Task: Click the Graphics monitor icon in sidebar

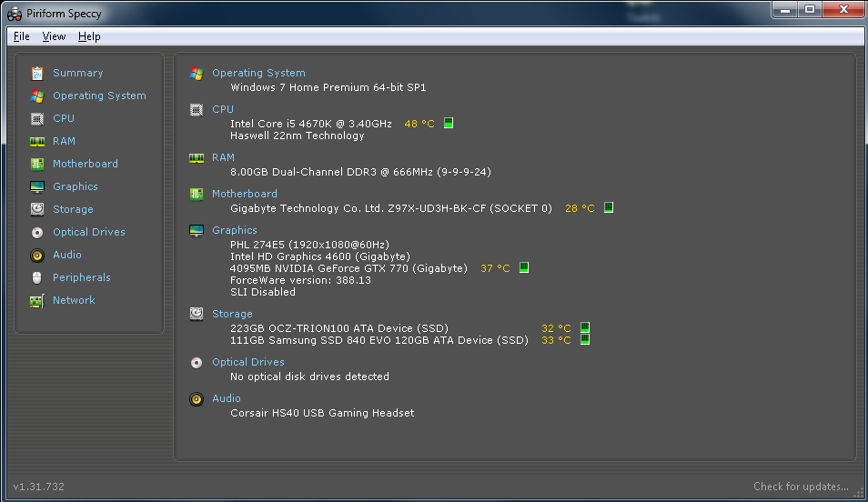Action: pyautogui.click(x=37, y=187)
